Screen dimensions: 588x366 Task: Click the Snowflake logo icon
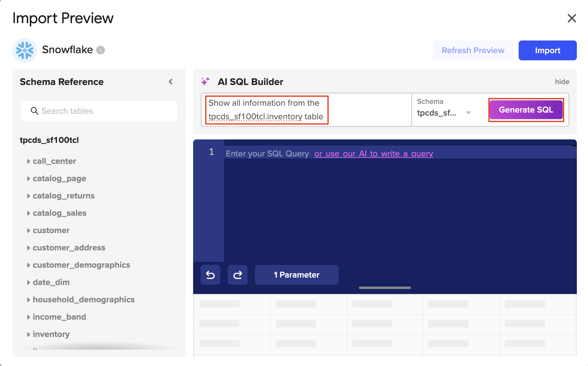pyautogui.click(x=25, y=50)
